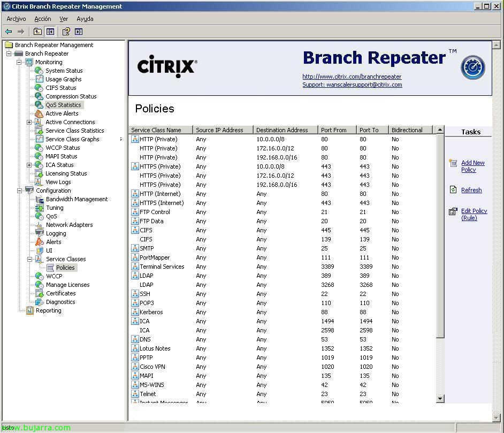Select the FTP Control policy row
504x433 pixels.
[x=283, y=212]
